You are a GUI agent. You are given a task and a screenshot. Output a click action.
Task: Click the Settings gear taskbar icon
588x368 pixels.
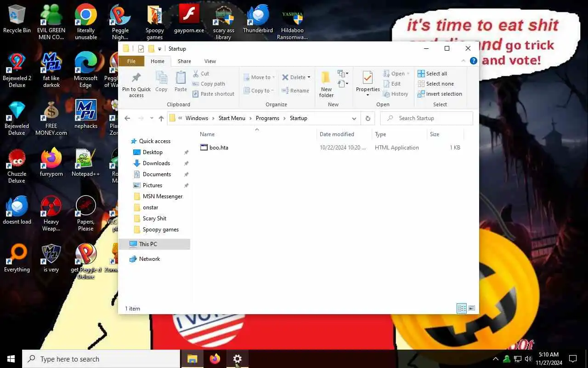[237, 359]
